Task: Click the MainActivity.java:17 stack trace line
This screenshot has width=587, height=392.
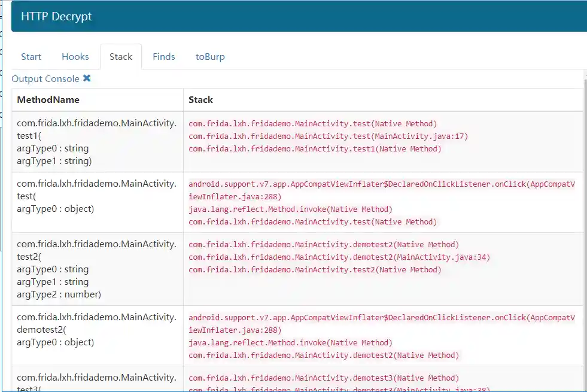Action: tap(329, 136)
